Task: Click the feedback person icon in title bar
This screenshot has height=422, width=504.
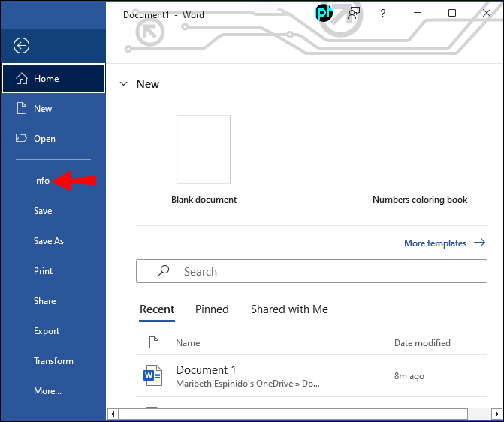Action: (354, 14)
